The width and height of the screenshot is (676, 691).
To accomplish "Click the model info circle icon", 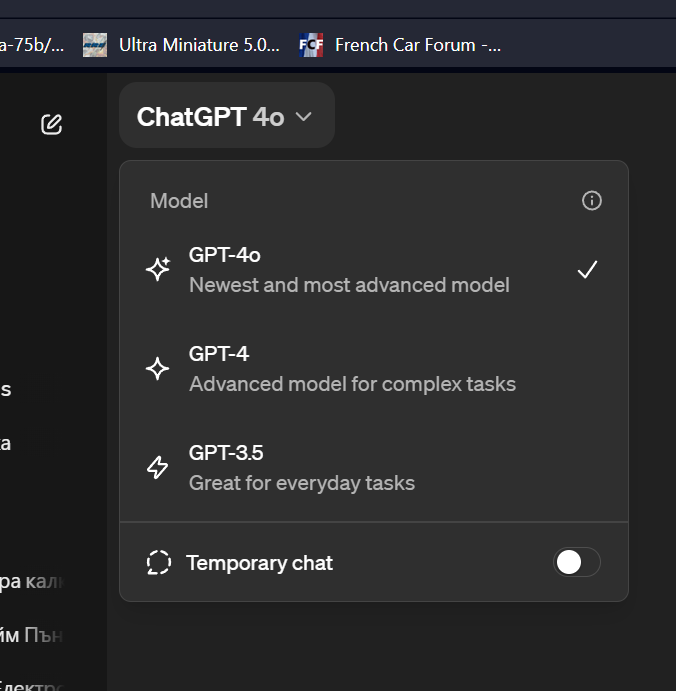I will (x=591, y=201).
